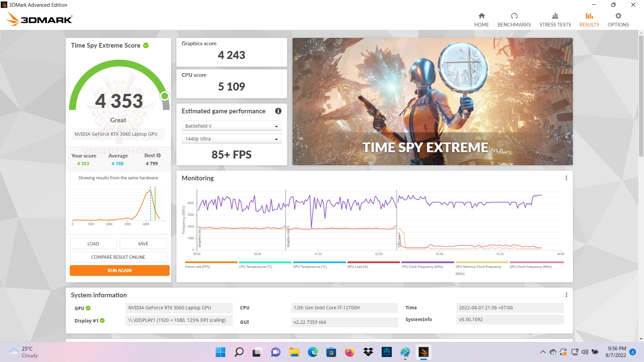Launch Firefox from the taskbar
Screen dimensions: 644x362
tap(349, 352)
